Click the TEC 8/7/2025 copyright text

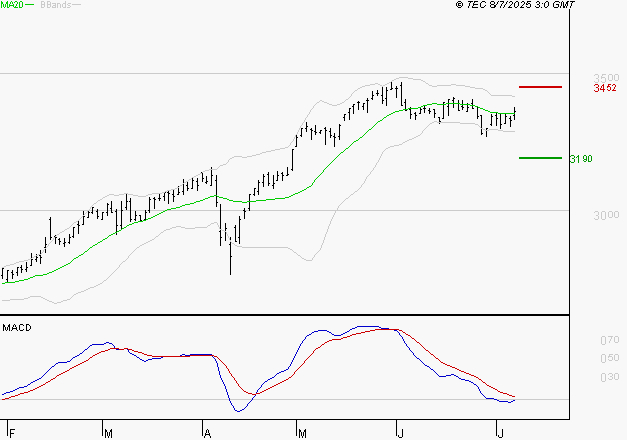pyautogui.click(x=515, y=5)
